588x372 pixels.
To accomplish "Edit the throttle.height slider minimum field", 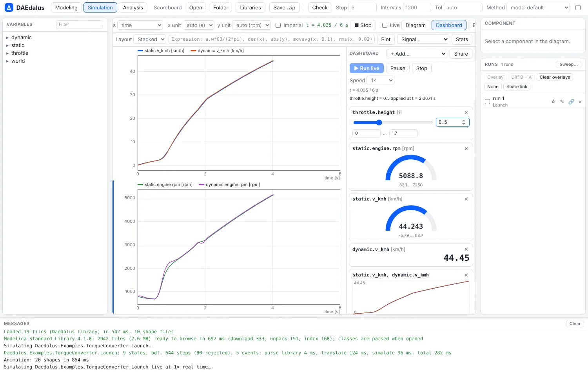I will [367, 133].
